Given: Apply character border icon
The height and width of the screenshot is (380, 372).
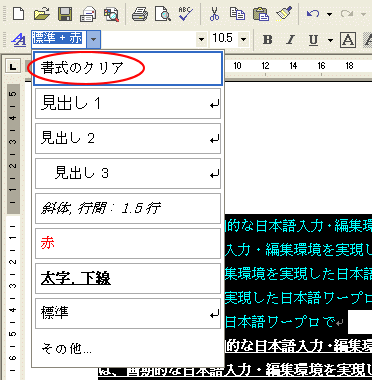Looking at the screenshot, I should 348,40.
